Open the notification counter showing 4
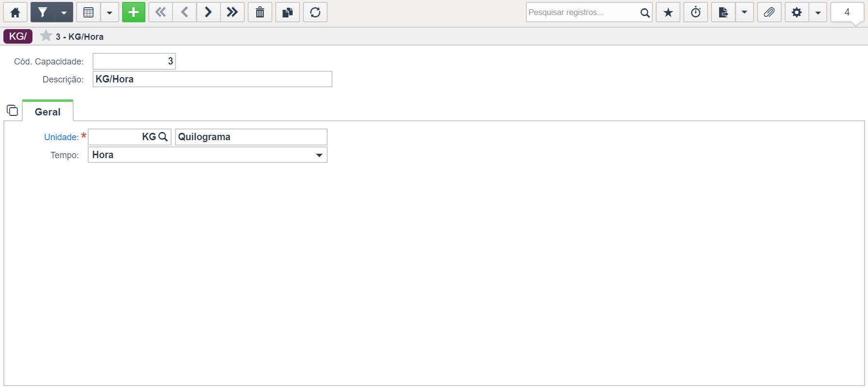Viewport: 868px width, 387px height. (847, 13)
